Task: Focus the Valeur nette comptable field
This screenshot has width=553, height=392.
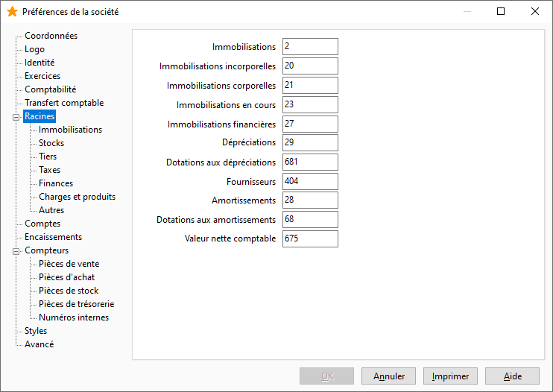Action: pos(310,238)
